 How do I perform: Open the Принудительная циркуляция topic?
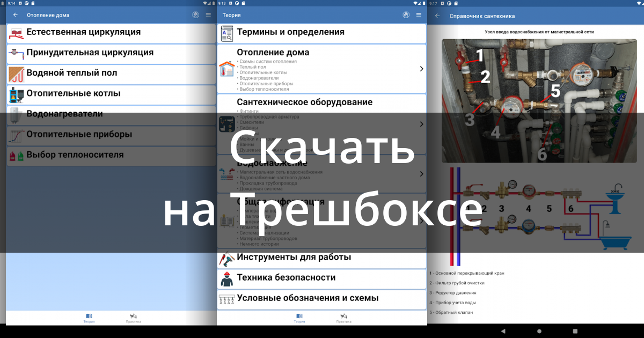(111, 53)
